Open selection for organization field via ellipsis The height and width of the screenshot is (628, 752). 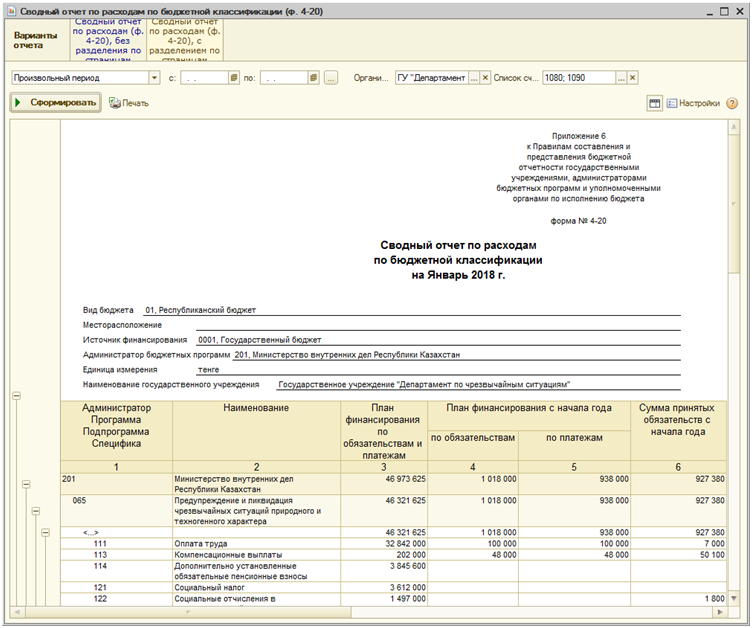coord(474,78)
